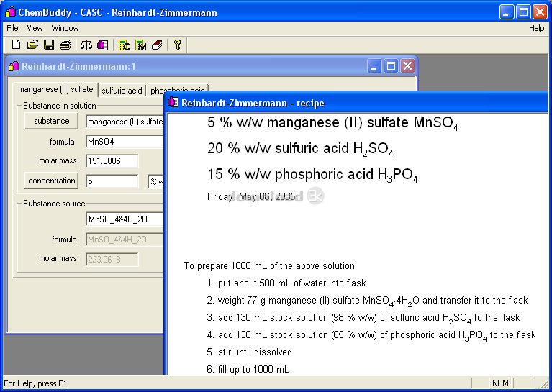Image resolution: width=552 pixels, height=392 pixels.
Task: Click the substance name input field
Action: coord(125,122)
